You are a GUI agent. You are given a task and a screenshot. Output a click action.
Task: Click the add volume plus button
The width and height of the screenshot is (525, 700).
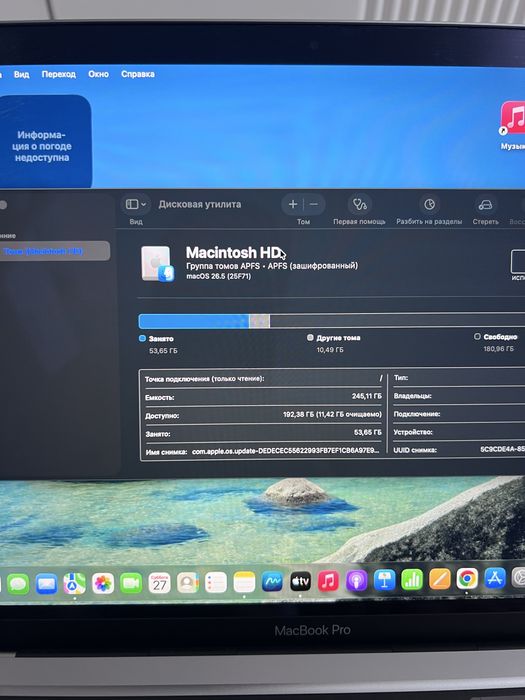coord(293,204)
